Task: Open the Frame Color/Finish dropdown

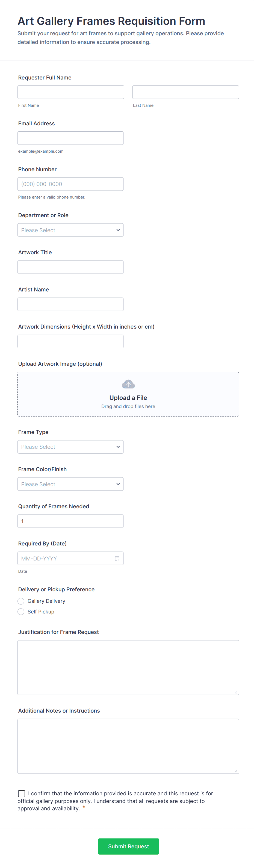Action: tap(70, 484)
